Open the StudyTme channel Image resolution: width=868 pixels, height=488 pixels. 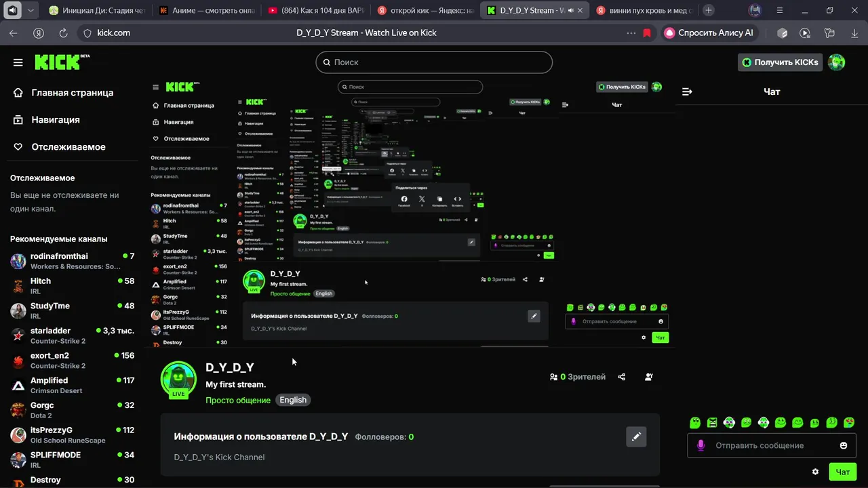pyautogui.click(x=72, y=310)
